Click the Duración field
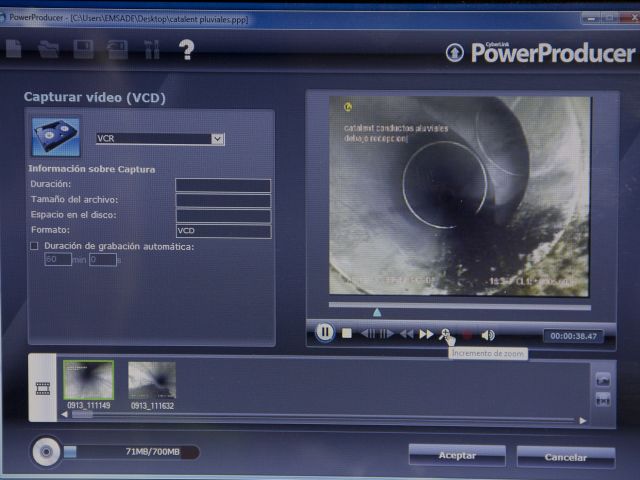Viewport: 640px width, 480px height. click(223, 185)
